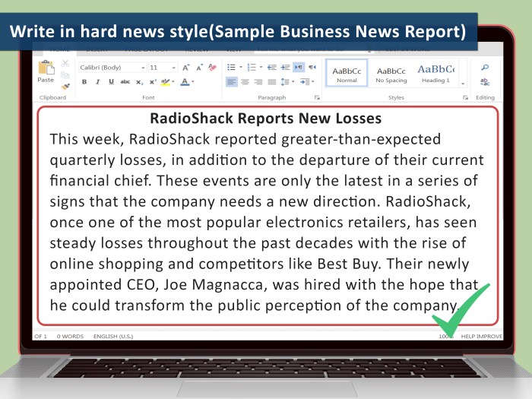The image size is (532, 399).
Task: Select the Format Painter brush
Action: pyautogui.click(x=65, y=86)
